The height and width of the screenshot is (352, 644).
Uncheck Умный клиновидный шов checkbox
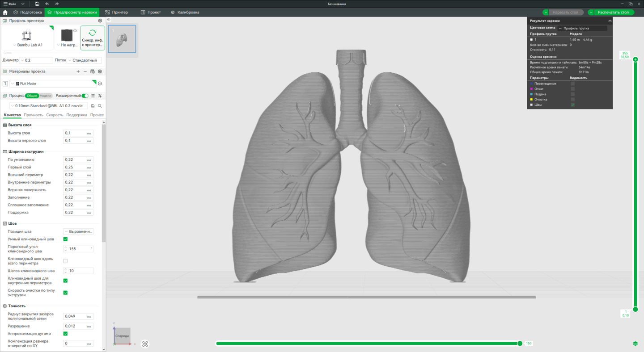pos(65,239)
